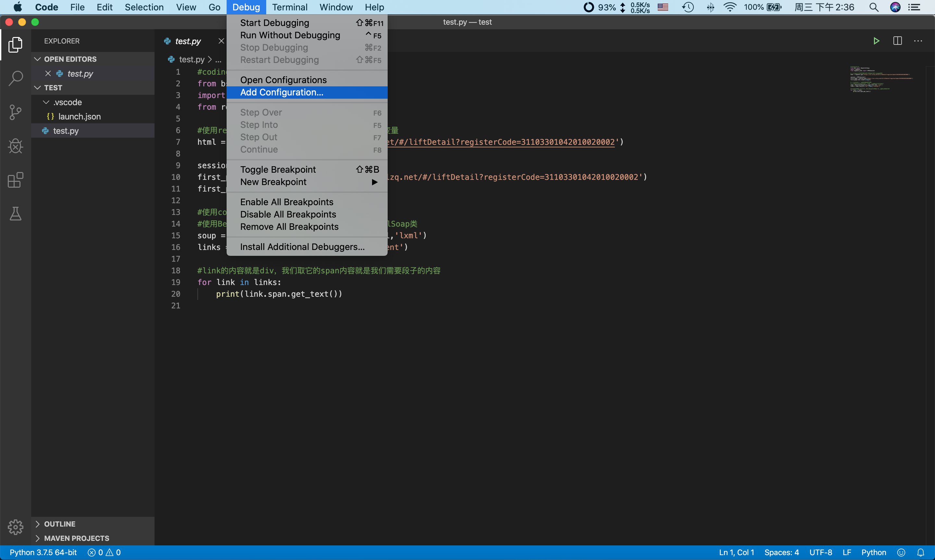Open Time Machine menu icon
This screenshot has width=935, height=560.
click(688, 7)
